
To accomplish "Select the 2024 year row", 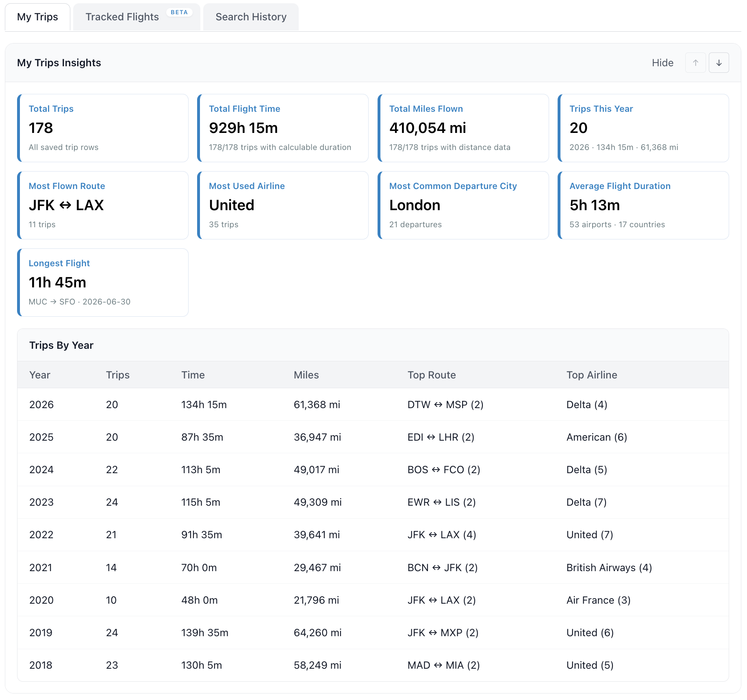I will (373, 470).
